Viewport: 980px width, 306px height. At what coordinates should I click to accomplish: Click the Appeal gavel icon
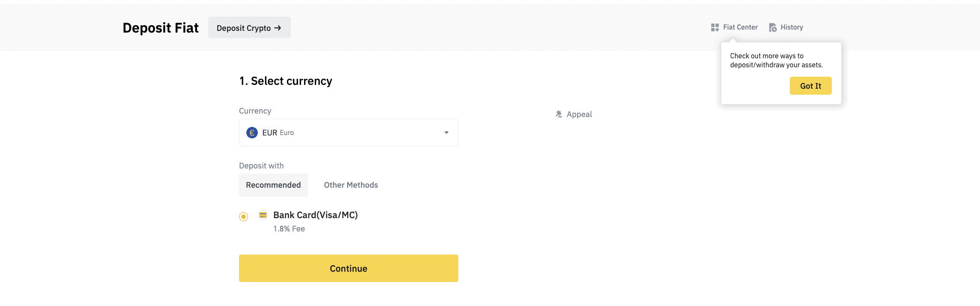(x=559, y=114)
